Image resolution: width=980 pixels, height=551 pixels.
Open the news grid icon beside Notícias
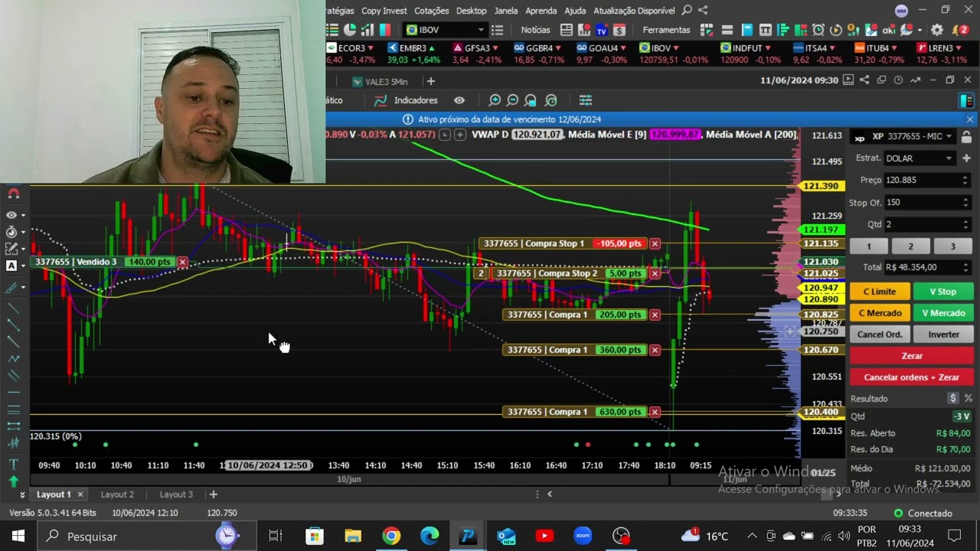coord(567,30)
